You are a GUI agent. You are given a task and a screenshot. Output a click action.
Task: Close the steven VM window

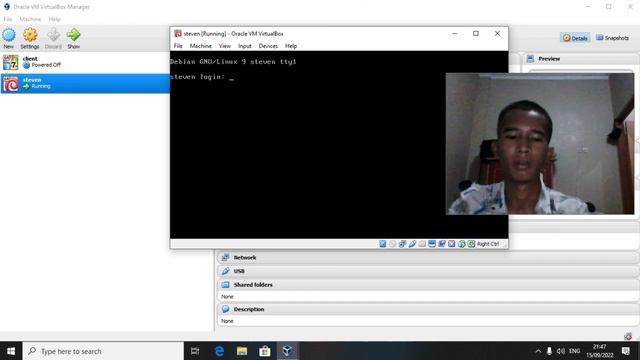[x=497, y=33]
